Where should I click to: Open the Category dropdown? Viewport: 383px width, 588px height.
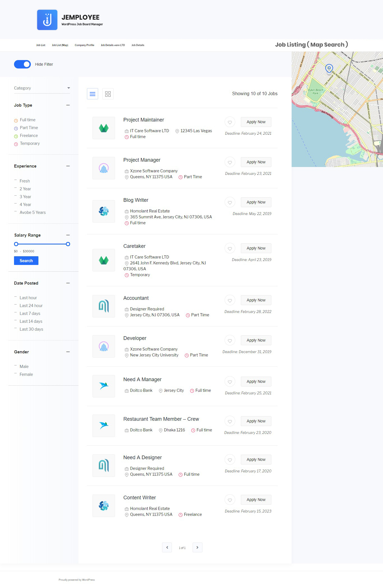[x=42, y=88]
